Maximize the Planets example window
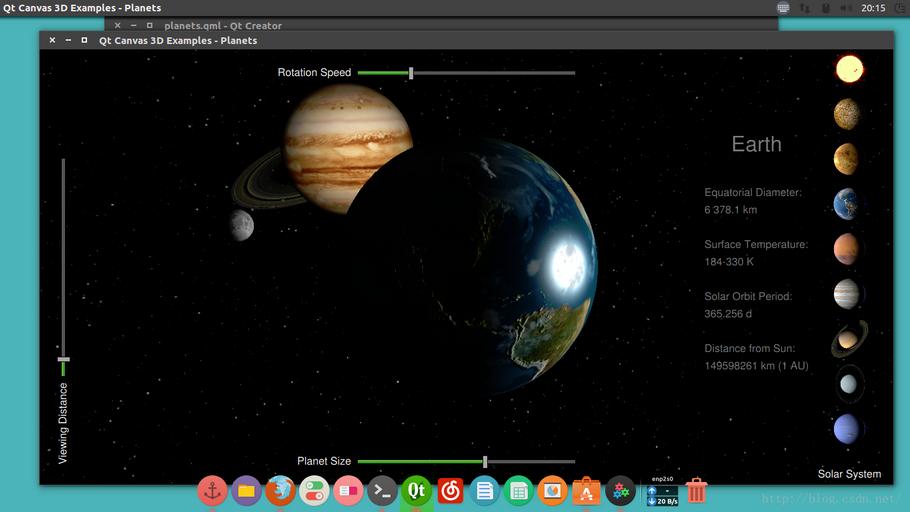 point(84,40)
